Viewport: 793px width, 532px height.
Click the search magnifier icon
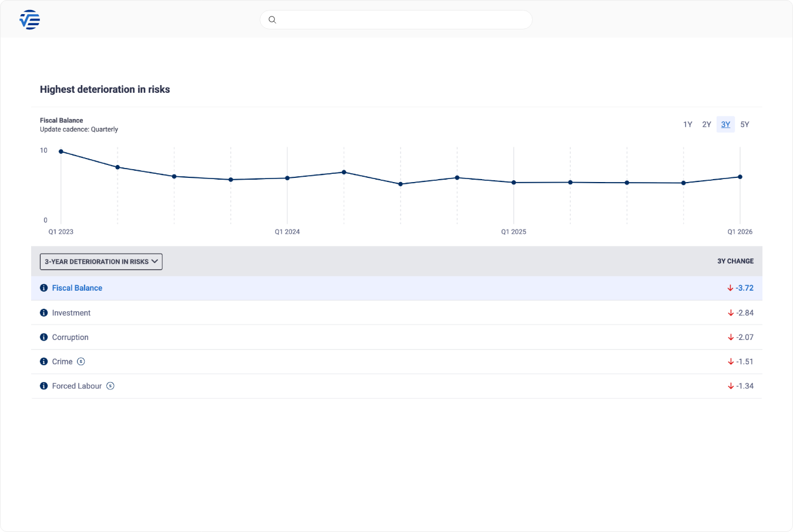pos(273,20)
